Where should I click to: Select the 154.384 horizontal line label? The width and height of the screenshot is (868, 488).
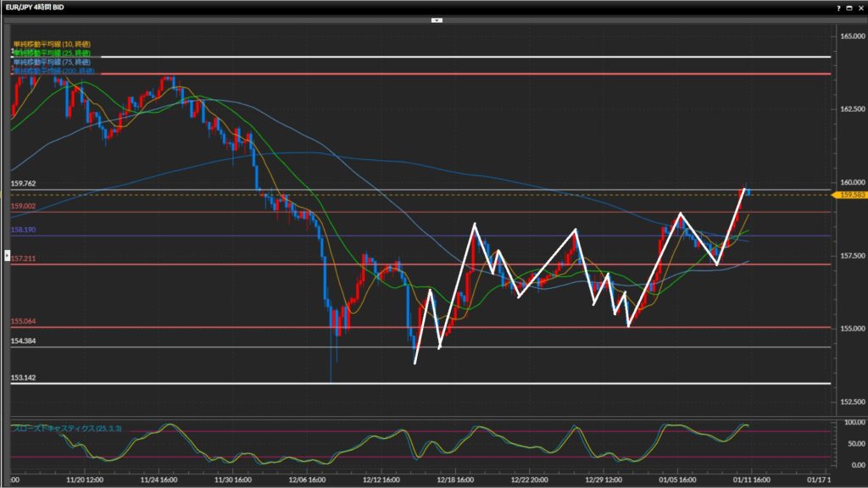point(23,341)
